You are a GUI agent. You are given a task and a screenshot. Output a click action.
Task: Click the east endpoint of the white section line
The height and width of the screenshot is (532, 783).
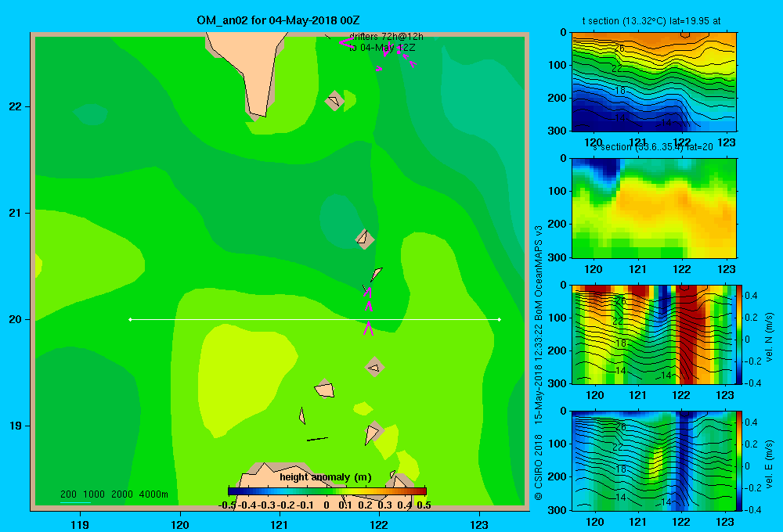(x=500, y=319)
